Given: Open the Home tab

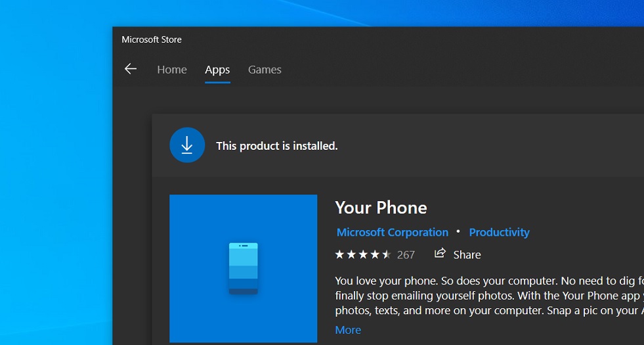Looking at the screenshot, I should coord(172,70).
